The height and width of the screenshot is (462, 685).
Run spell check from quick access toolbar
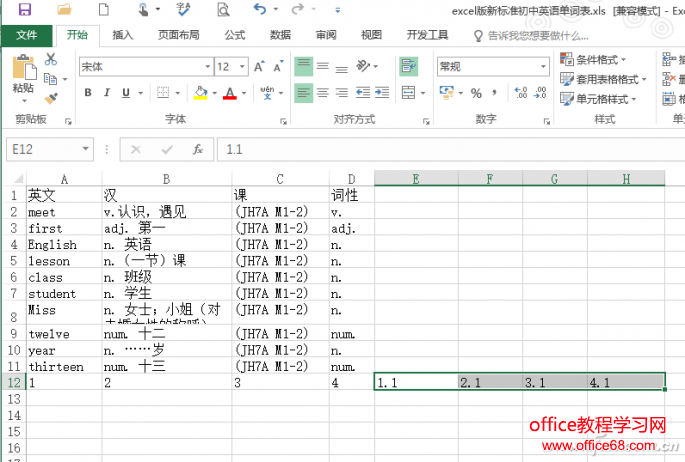(x=183, y=9)
